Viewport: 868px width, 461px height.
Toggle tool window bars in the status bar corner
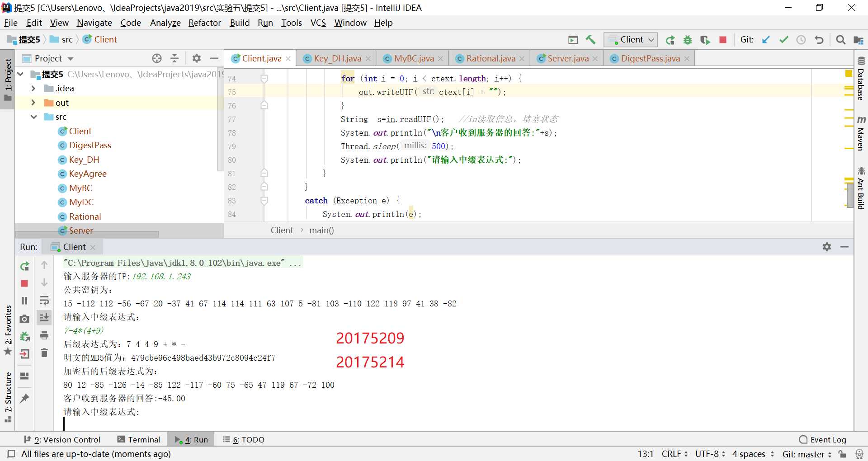coord(11,454)
